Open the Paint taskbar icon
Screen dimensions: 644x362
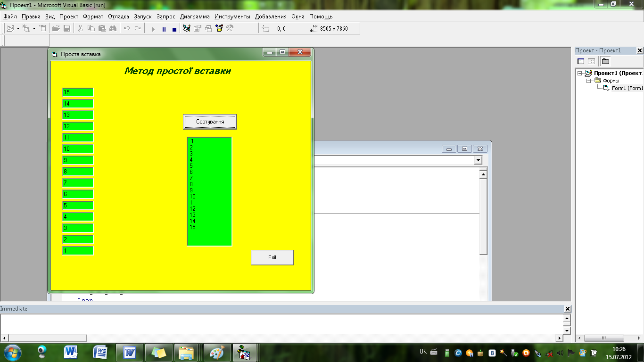click(217, 352)
